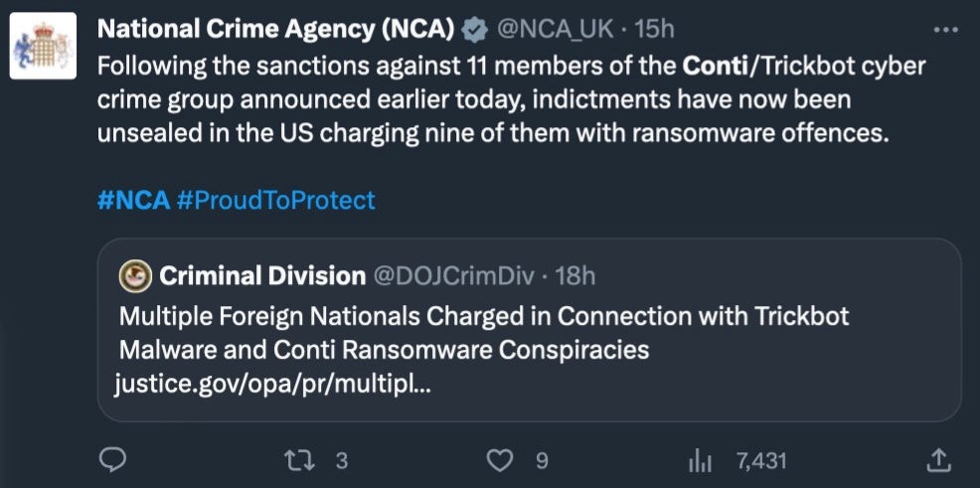Click the blue verified badge
The height and width of the screenshot is (488, 980).
pos(474,31)
